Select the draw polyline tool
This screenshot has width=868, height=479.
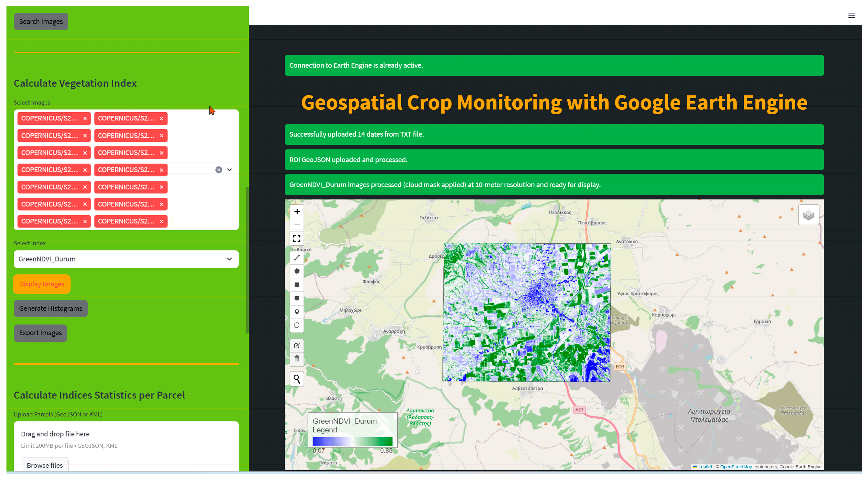[x=296, y=258]
